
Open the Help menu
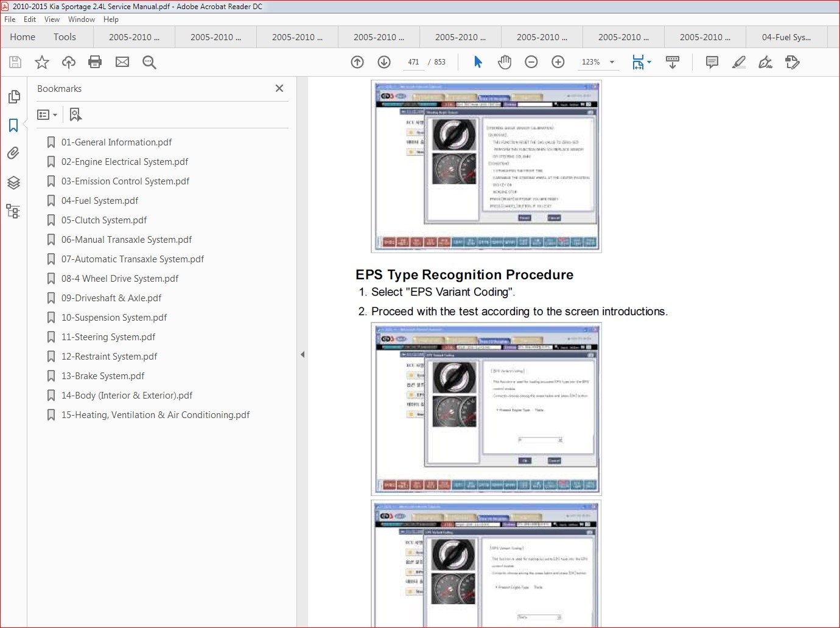[x=111, y=19]
